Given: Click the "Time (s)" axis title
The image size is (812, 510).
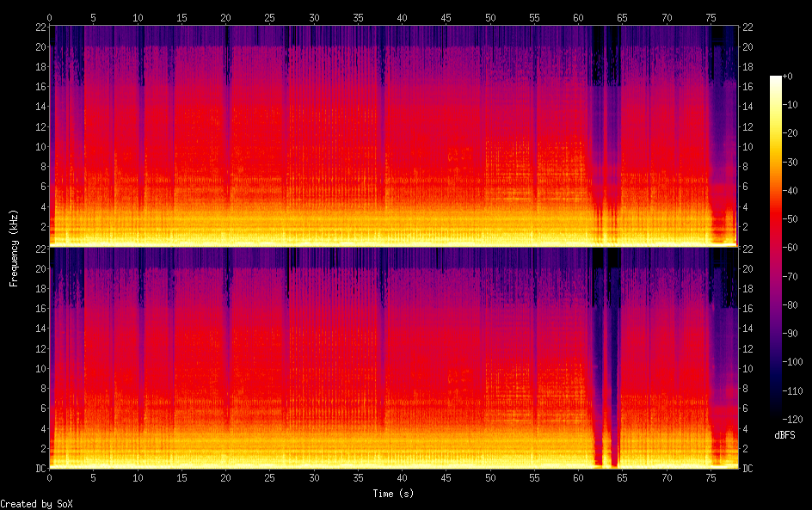Looking at the screenshot, I should (x=393, y=494).
